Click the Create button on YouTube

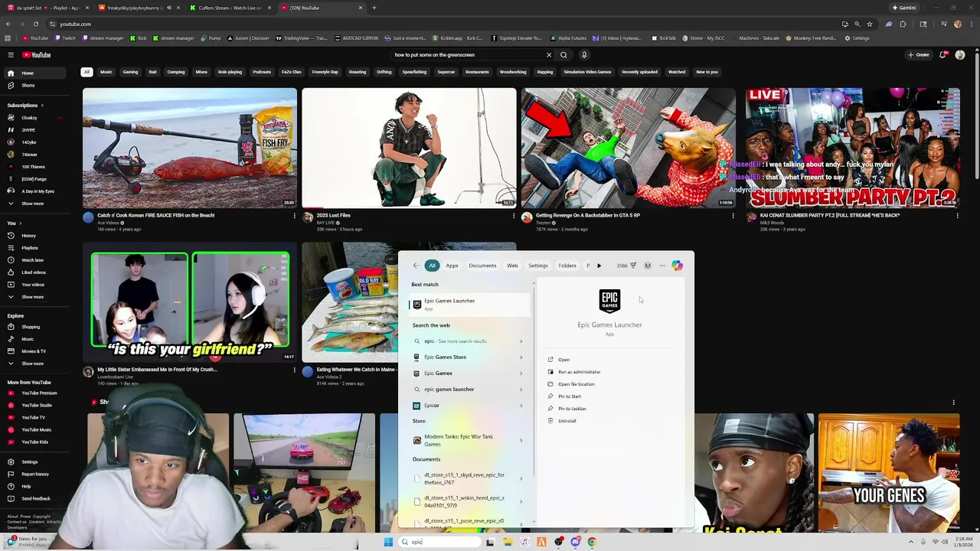coord(919,55)
